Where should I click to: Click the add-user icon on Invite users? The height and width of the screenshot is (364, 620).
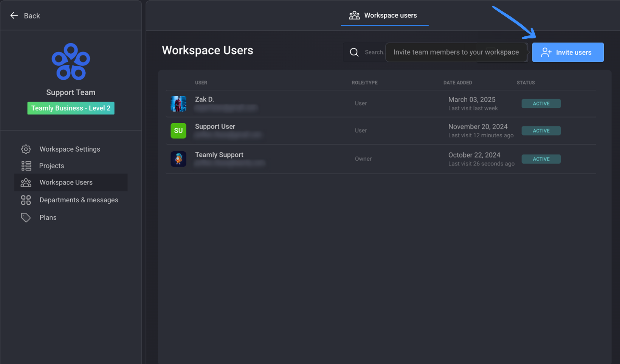click(x=546, y=52)
